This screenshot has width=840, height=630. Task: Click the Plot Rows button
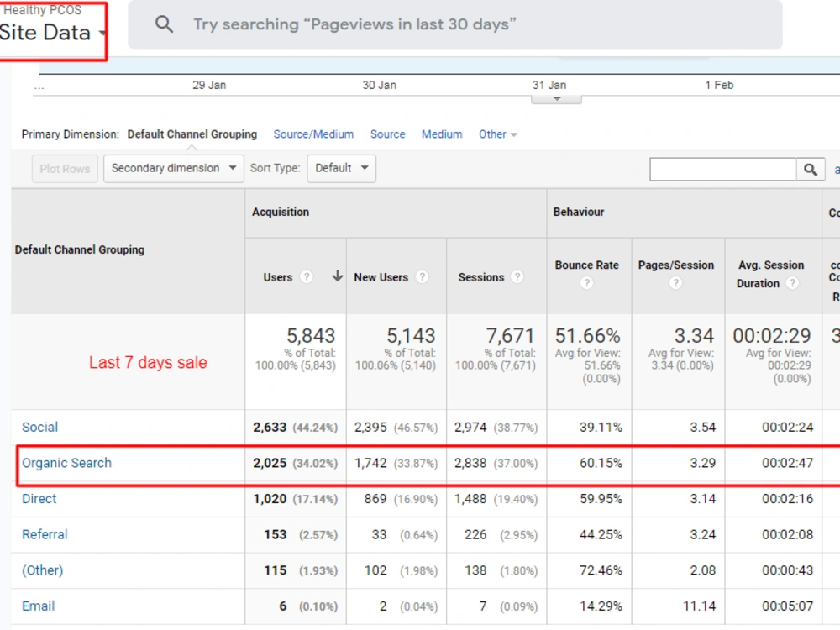click(65, 169)
